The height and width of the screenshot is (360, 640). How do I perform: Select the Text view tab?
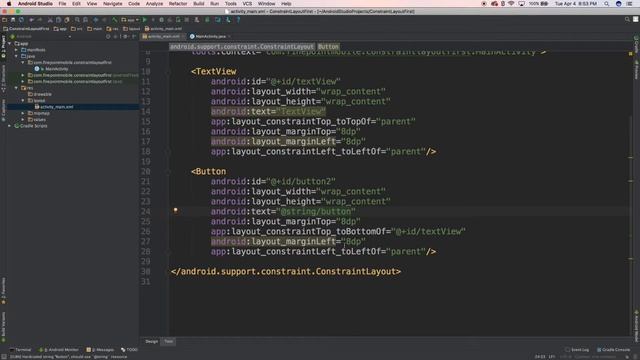[x=169, y=341]
